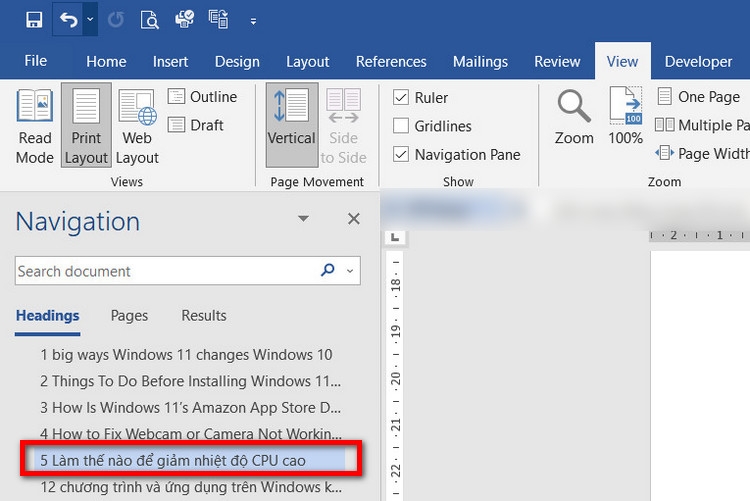750x501 pixels.
Task: Click the One Page zoom button
Action: tap(697, 97)
